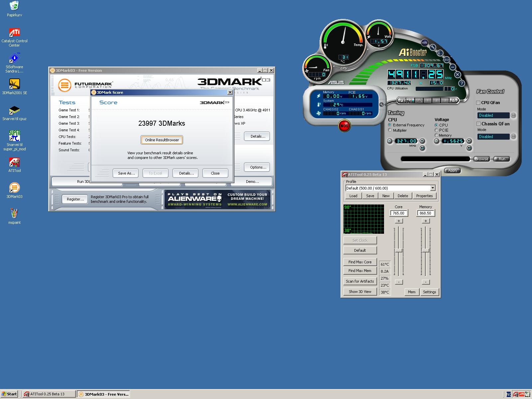Viewport: 532px width, 399px height.
Task: Open ATITool Profile dropdown arrow
Action: [x=433, y=188]
